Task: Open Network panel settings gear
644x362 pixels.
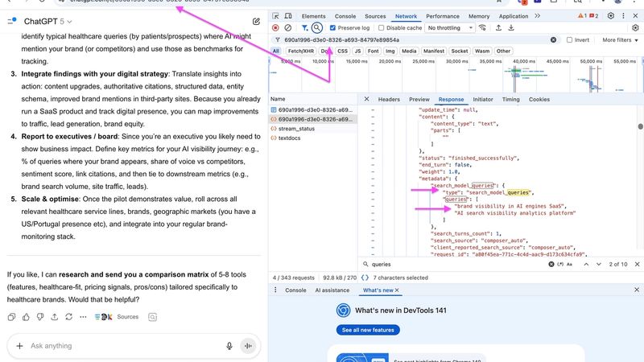Action: tap(635, 28)
